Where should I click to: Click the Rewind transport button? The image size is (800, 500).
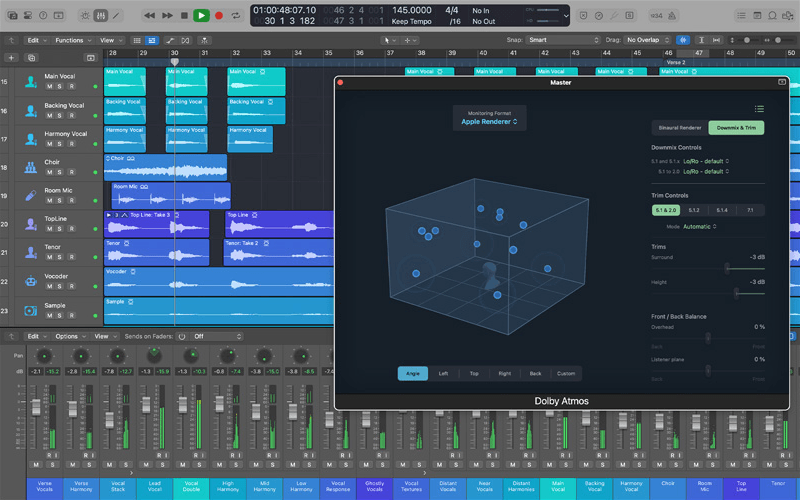pyautogui.click(x=149, y=15)
